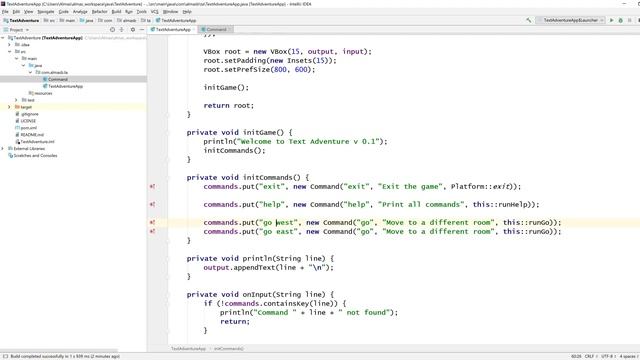Open the Edit menu
This screenshot has height=360, width=640.
click(x=16, y=12)
